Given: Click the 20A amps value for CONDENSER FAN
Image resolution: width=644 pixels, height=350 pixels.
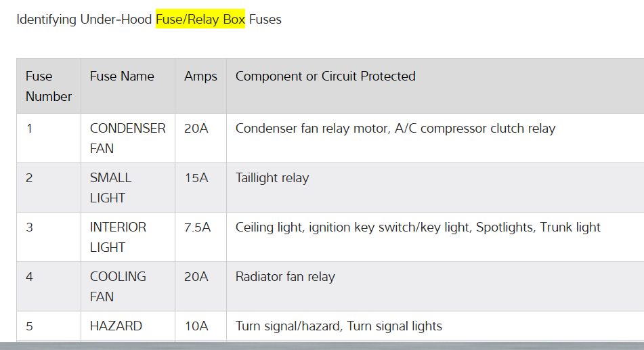Looking at the screenshot, I should click(196, 128).
